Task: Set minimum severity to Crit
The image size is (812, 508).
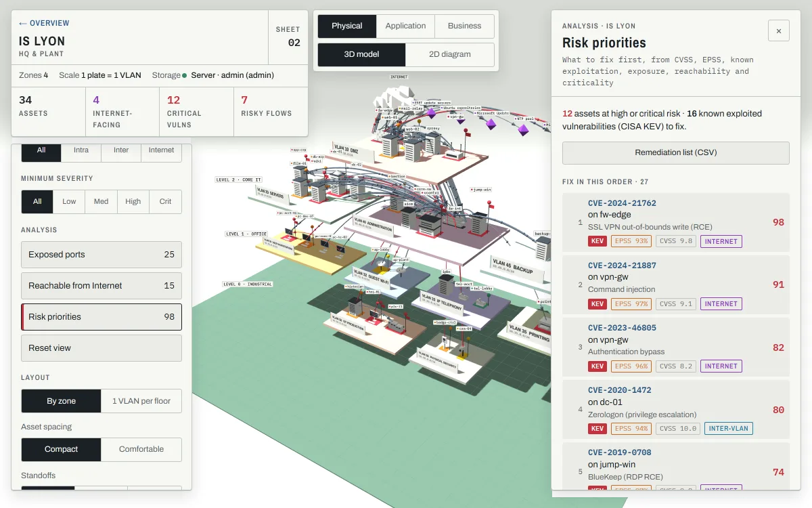Action: click(165, 201)
